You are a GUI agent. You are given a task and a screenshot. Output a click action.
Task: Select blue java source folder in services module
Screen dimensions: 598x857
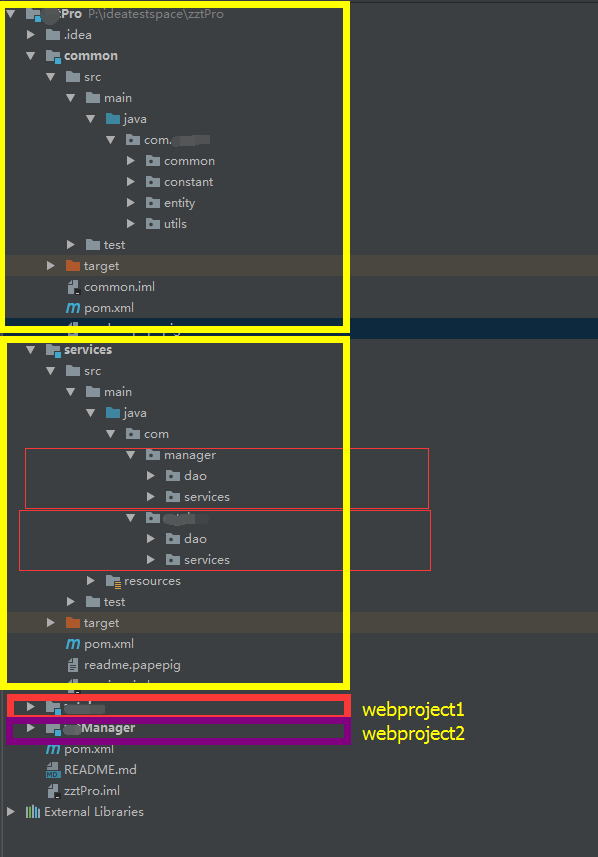pos(113,413)
